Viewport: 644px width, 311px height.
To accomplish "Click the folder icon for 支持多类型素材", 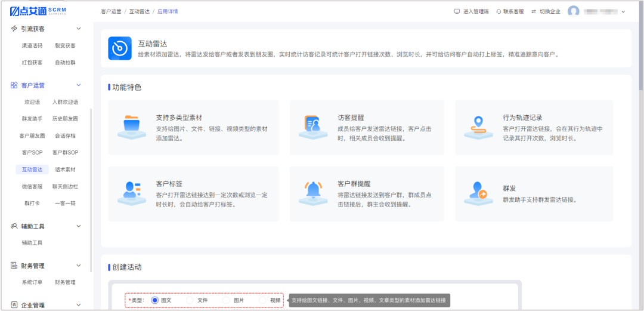I will click(x=132, y=128).
